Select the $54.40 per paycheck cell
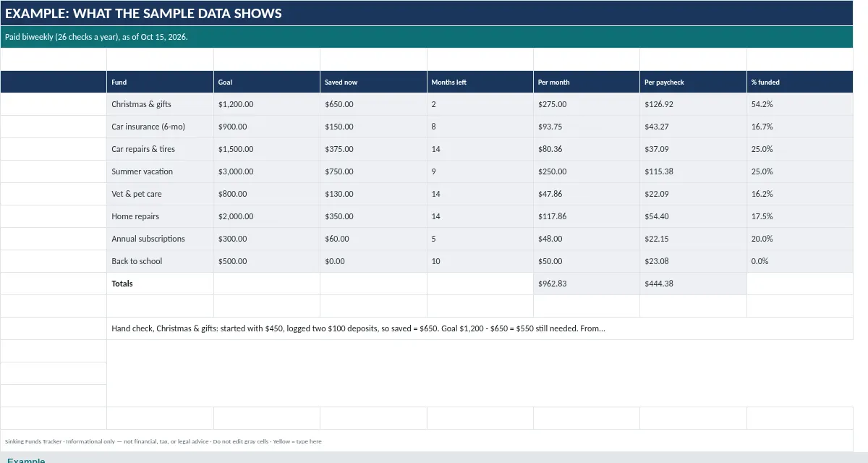 (x=693, y=216)
